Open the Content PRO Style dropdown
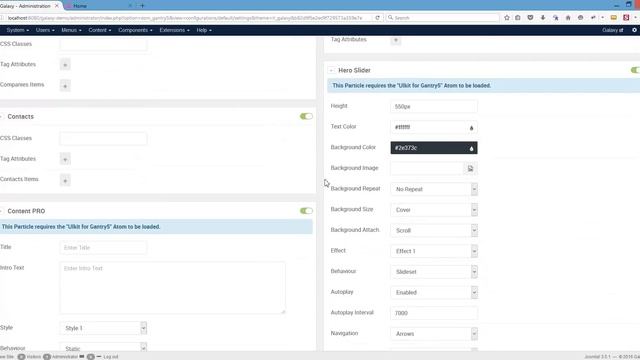Screen dimensions: 640x360 click(103, 328)
